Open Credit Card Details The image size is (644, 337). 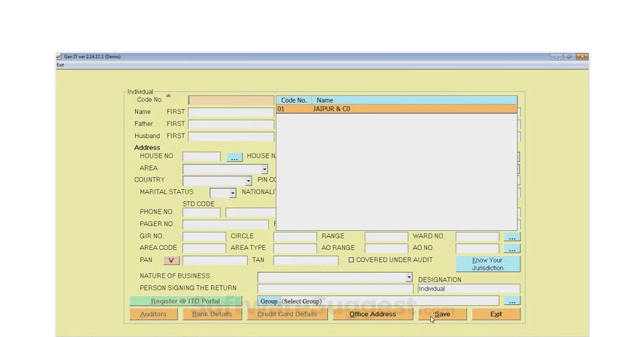[x=287, y=314]
